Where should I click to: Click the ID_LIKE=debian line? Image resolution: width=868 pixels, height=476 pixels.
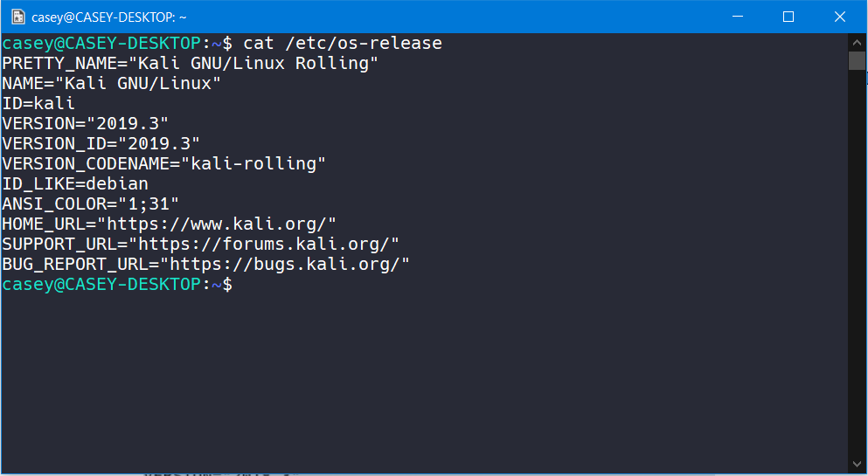tap(74, 184)
